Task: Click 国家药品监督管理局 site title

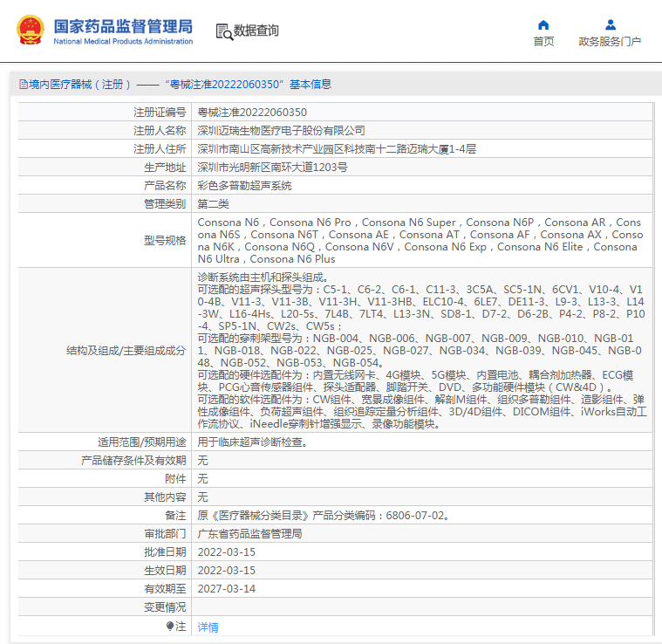Action: 123,26
